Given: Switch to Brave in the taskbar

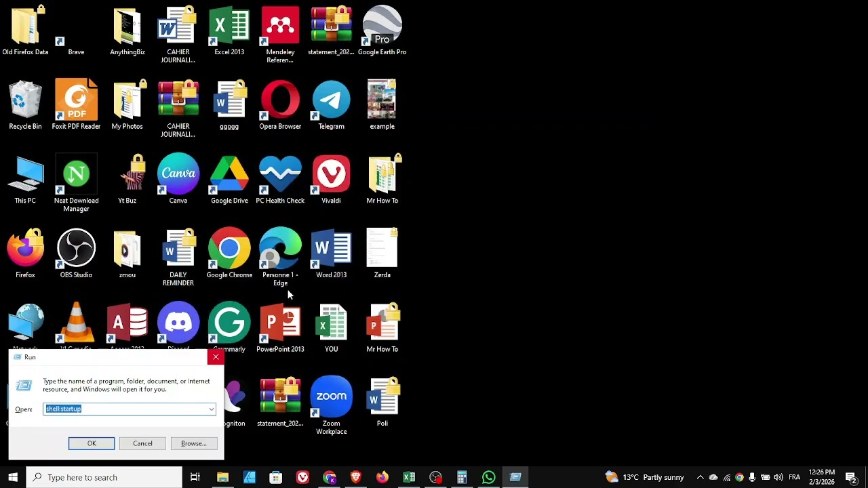Looking at the screenshot, I should 355,477.
